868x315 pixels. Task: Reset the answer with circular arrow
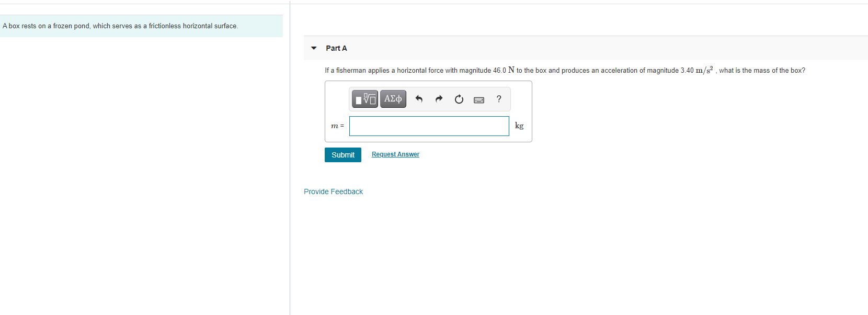coord(459,99)
